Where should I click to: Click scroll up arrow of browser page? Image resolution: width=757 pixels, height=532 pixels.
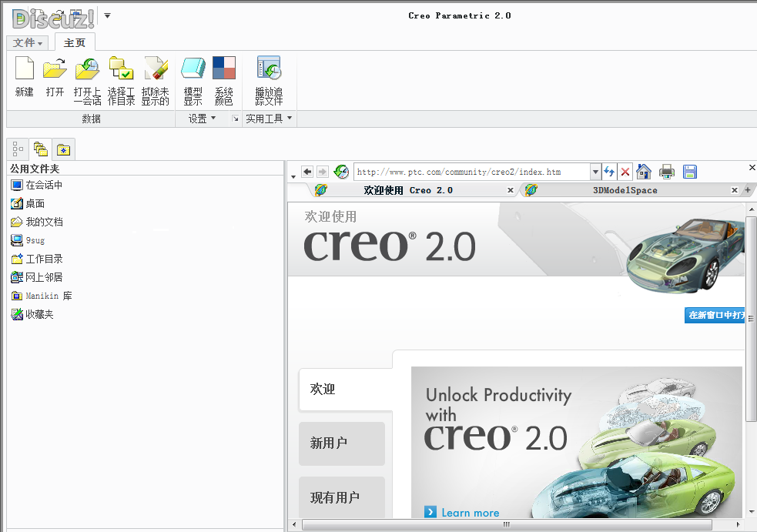(751, 209)
